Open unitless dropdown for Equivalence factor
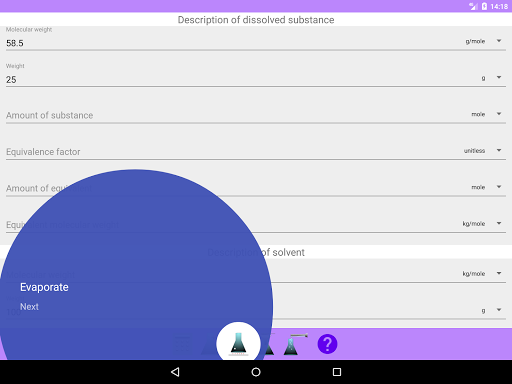The width and height of the screenshot is (512, 384). pos(483,151)
